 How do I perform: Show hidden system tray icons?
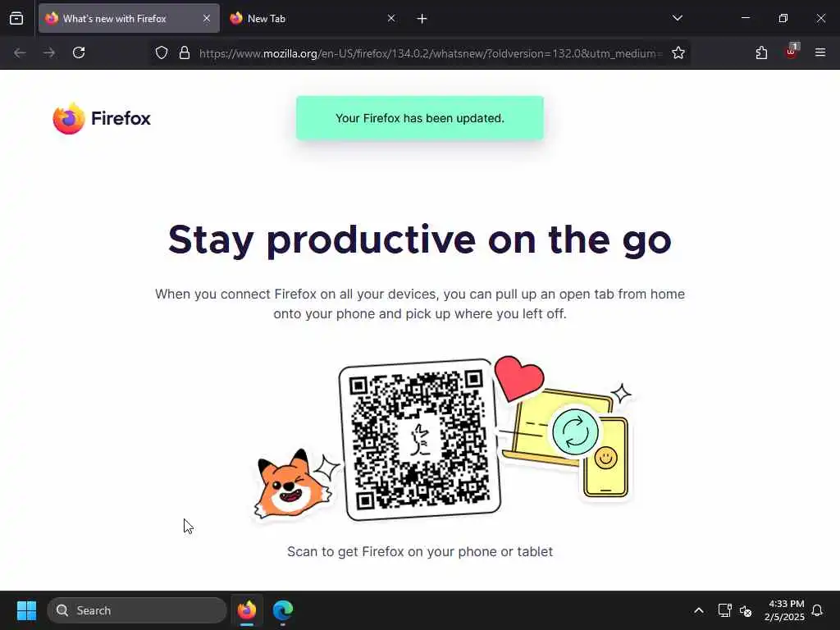[x=699, y=610]
